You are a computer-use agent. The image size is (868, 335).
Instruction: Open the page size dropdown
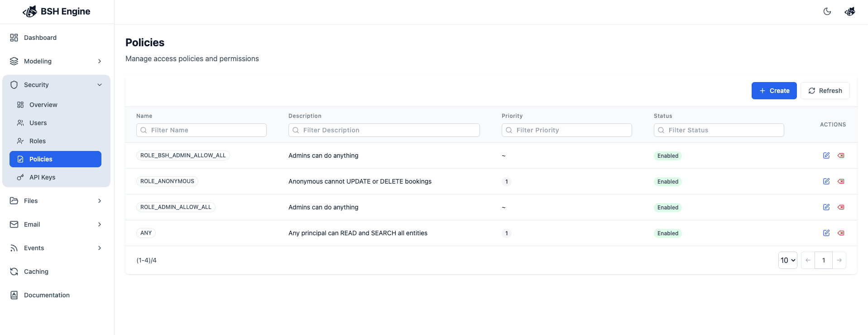787,260
